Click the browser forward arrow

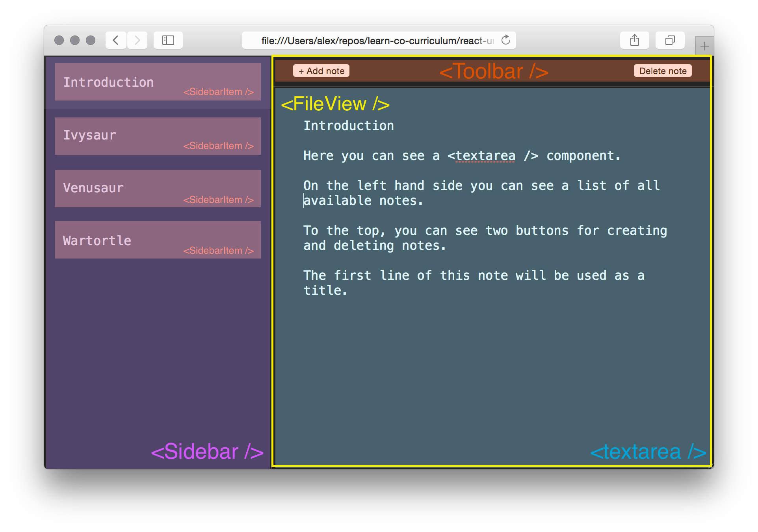click(137, 40)
